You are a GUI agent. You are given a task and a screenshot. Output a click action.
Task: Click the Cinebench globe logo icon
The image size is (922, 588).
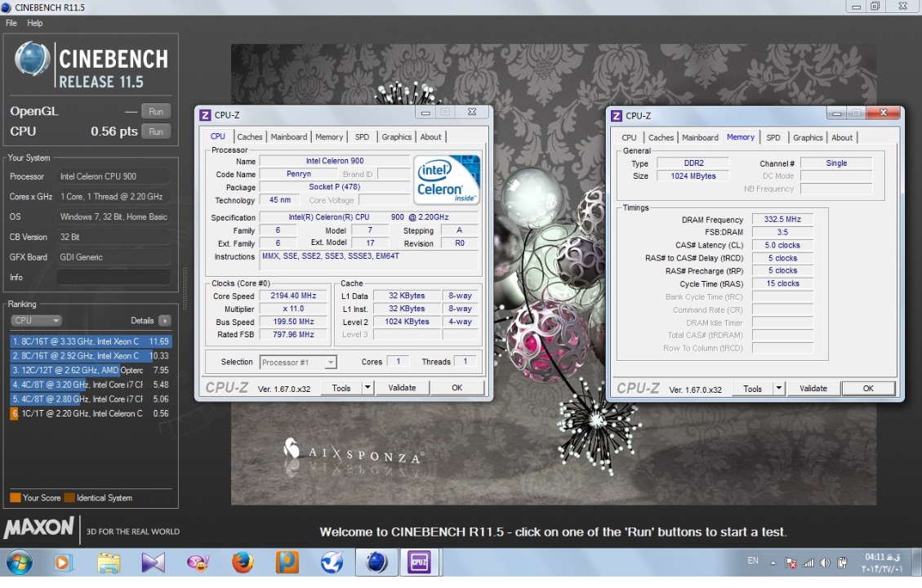pos(33,60)
